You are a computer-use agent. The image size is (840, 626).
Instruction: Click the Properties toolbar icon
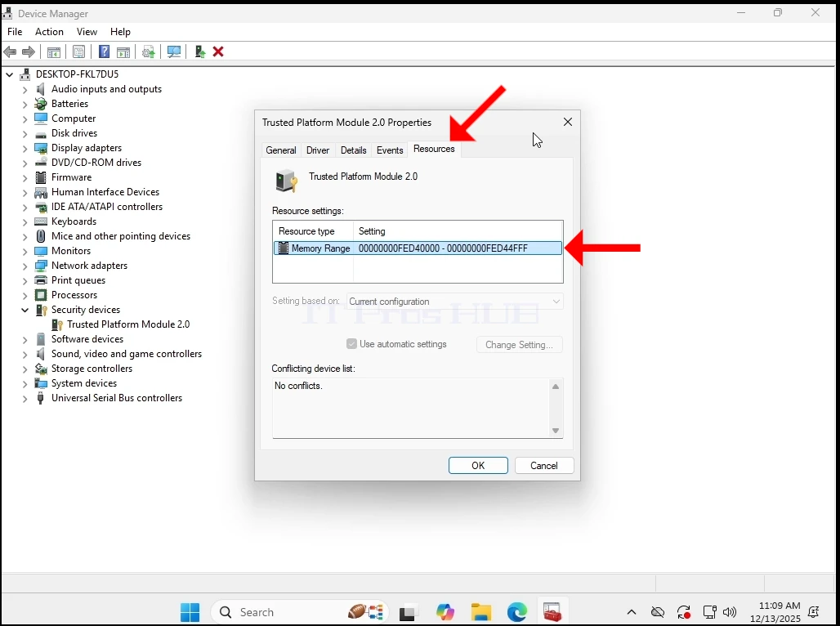click(78, 52)
